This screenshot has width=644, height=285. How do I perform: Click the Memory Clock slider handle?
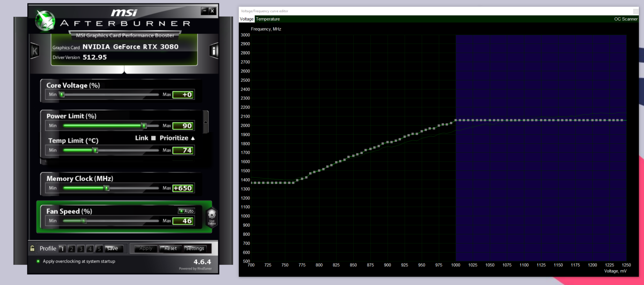pyautogui.click(x=107, y=188)
